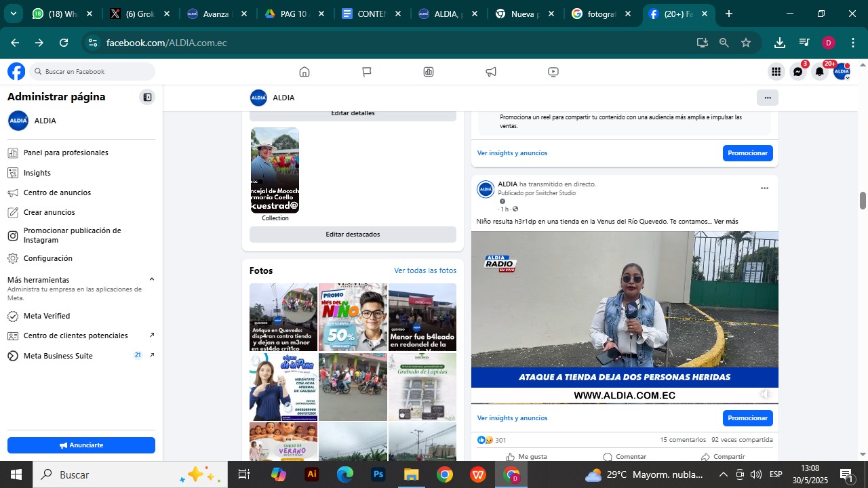Open Photoshop from the taskbar
This screenshot has height=488, width=868.
(x=378, y=474)
